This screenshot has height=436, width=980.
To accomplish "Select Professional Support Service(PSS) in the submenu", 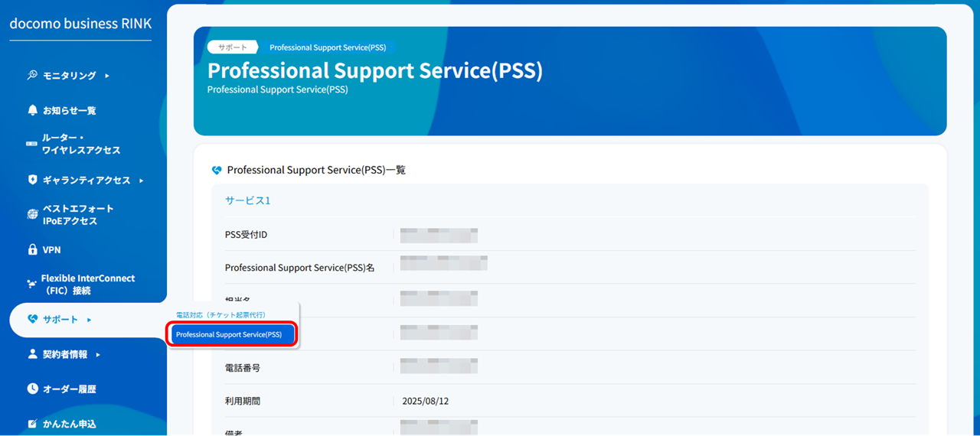I will click(231, 335).
